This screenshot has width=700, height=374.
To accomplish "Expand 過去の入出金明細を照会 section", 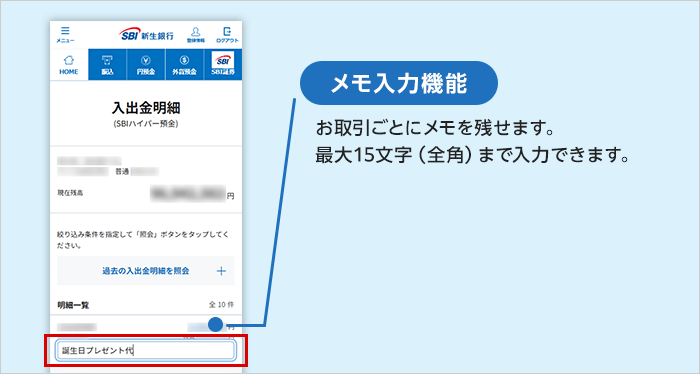I will 146,271.
